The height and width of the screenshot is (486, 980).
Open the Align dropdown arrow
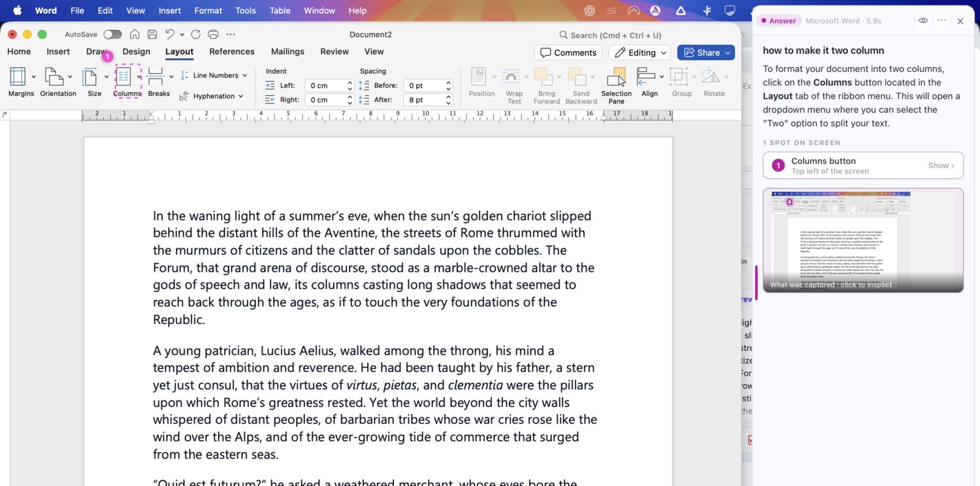coord(661,77)
